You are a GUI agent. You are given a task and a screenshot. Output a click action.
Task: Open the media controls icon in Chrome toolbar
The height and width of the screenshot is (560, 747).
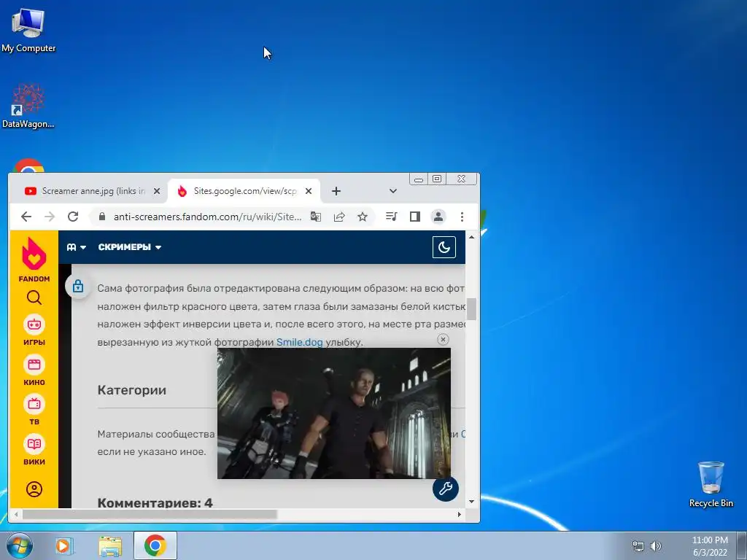pos(392,217)
